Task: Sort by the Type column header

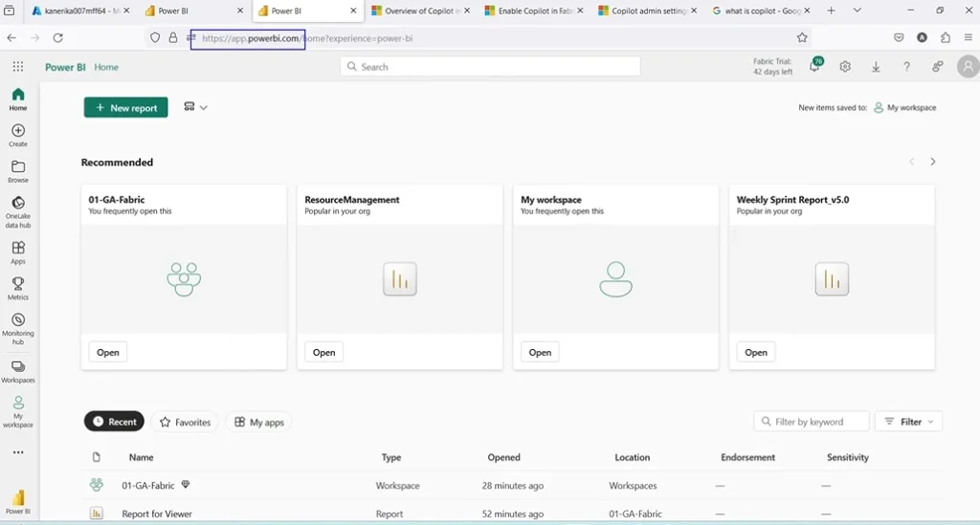Action: pos(391,457)
